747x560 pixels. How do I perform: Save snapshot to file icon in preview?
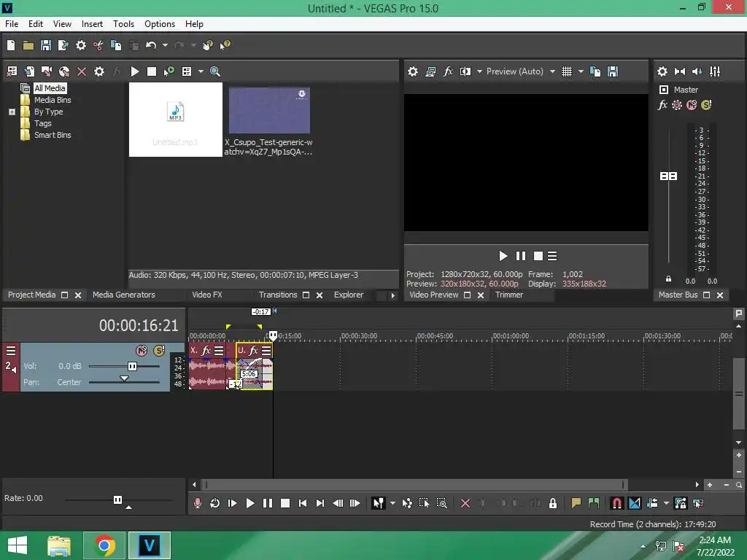pos(613,71)
